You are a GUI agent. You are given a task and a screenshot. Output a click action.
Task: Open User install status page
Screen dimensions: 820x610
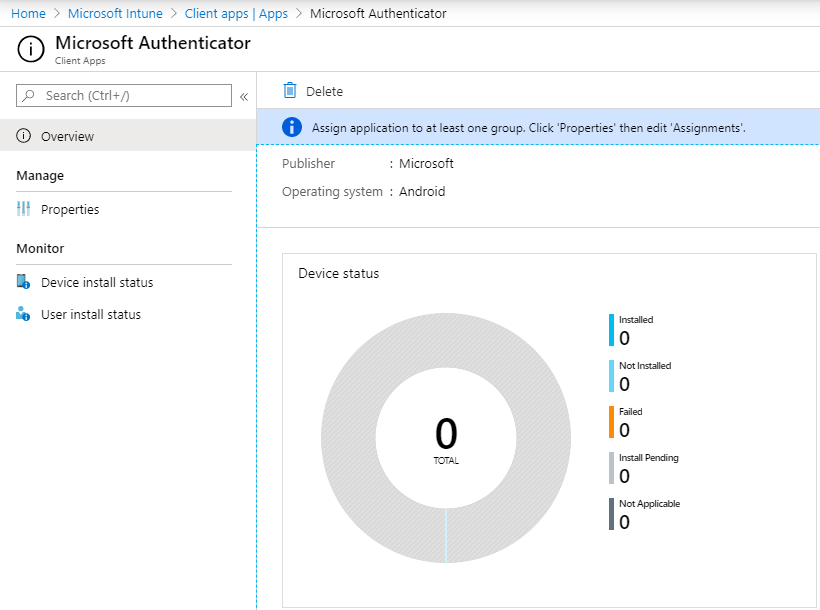pyautogui.click(x=91, y=314)
